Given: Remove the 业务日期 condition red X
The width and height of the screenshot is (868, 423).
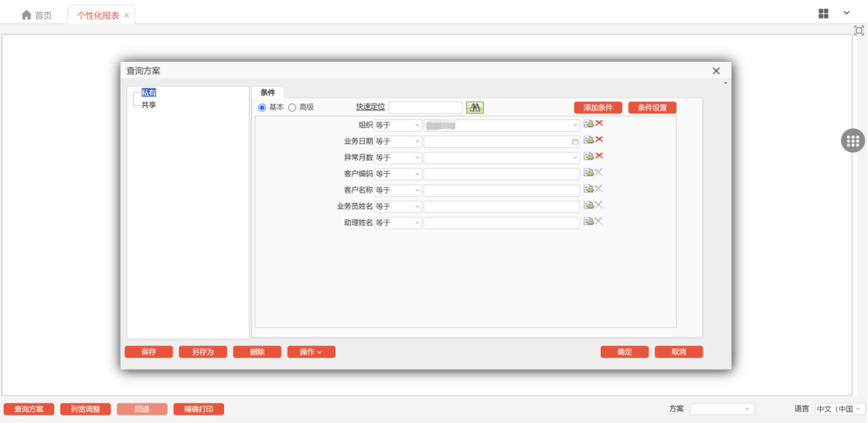Looking at the screenshot, I should (599, 139).
